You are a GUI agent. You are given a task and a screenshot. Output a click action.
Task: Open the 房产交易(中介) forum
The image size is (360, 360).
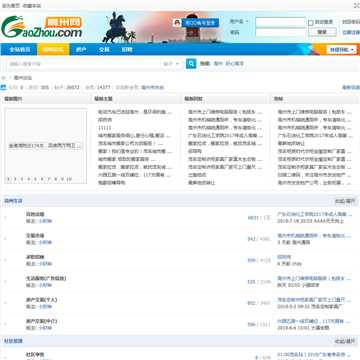tap(42, 321)
